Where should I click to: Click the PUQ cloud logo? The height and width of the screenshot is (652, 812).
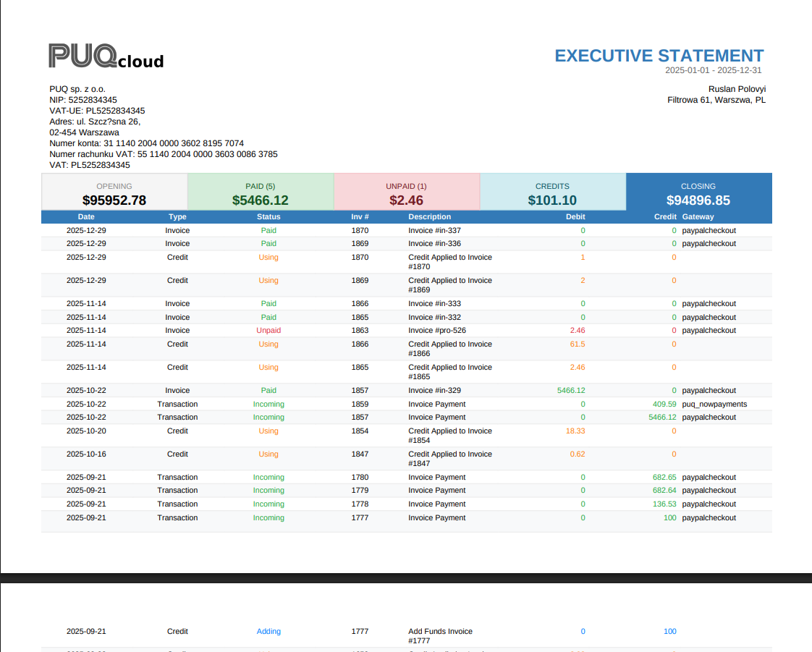pyautogui.click(x=105, y=57)
